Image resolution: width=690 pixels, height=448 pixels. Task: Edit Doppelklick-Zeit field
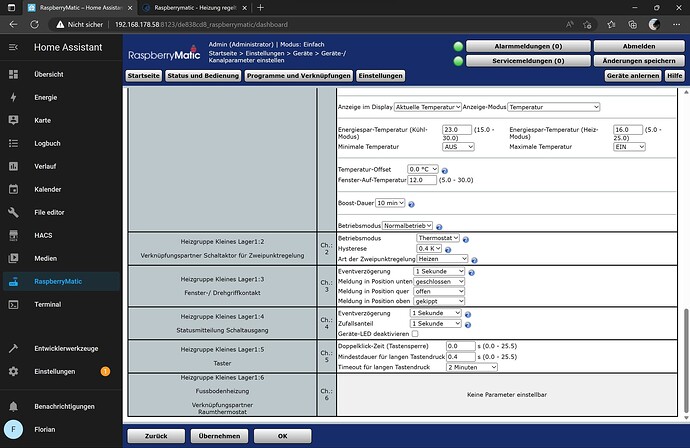click(x=461, y=346)
